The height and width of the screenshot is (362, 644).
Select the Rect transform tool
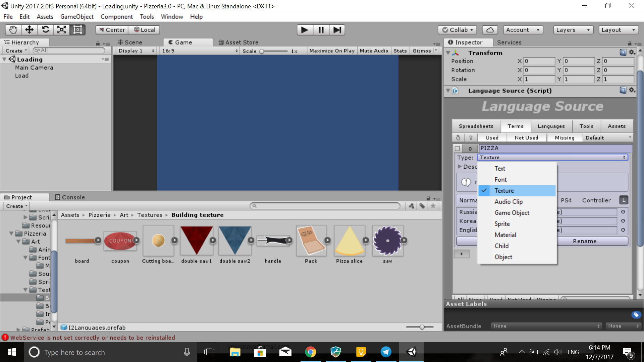tap(78, 29)
